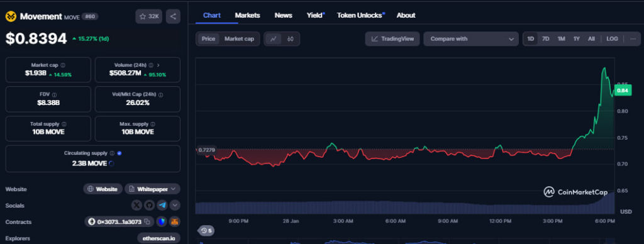644x244 pixels.
Task: Click the $1.93B market cap value
Action: click(35, 74)
